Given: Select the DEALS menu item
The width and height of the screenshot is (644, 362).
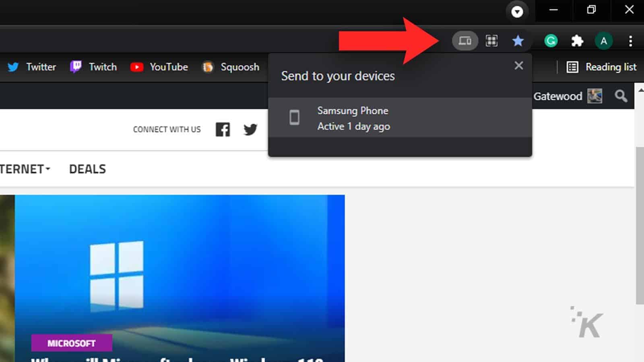Looking at the screenshot, I should pyautogui.click(x=87, y=169).
